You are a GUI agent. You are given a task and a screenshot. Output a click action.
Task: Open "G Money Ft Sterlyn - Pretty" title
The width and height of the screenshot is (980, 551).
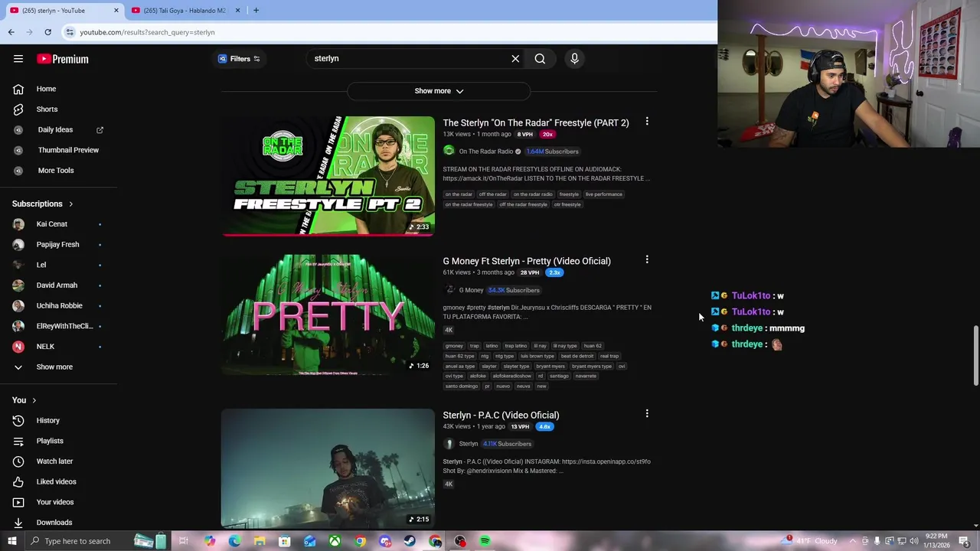(527, 261)
